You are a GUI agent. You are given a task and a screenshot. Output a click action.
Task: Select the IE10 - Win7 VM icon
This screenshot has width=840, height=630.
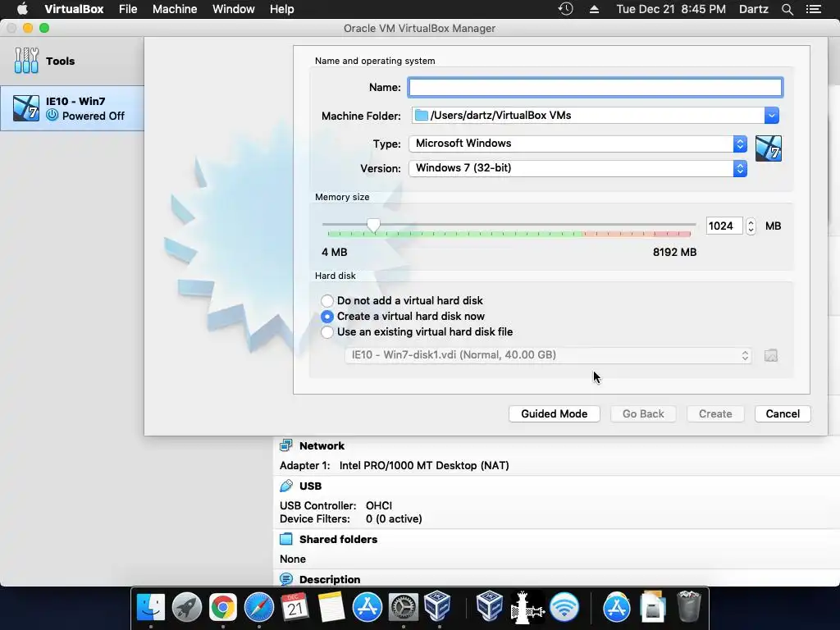26,108
